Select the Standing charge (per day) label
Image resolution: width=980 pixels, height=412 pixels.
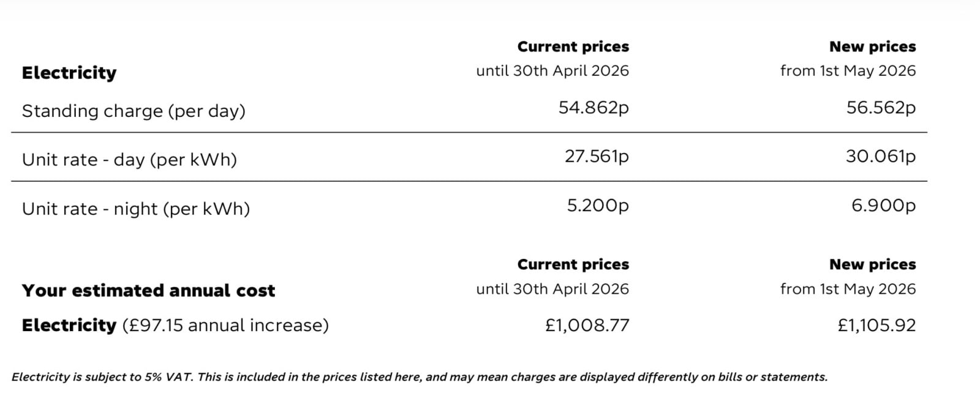click(x=134, y=111)
